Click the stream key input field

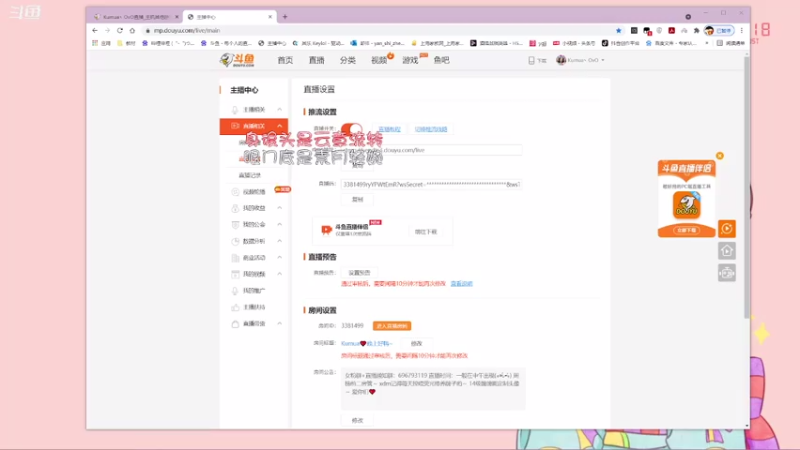pyautogui.click(x=431, y=184)
